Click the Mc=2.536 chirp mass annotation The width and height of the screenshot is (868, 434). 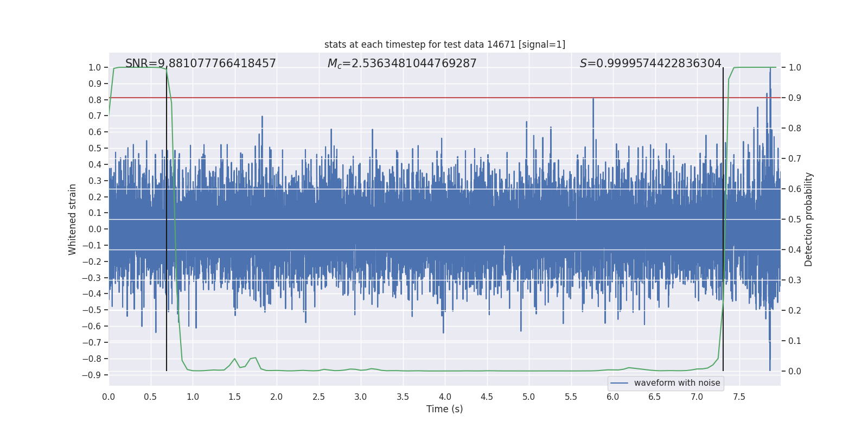(401, 63)
